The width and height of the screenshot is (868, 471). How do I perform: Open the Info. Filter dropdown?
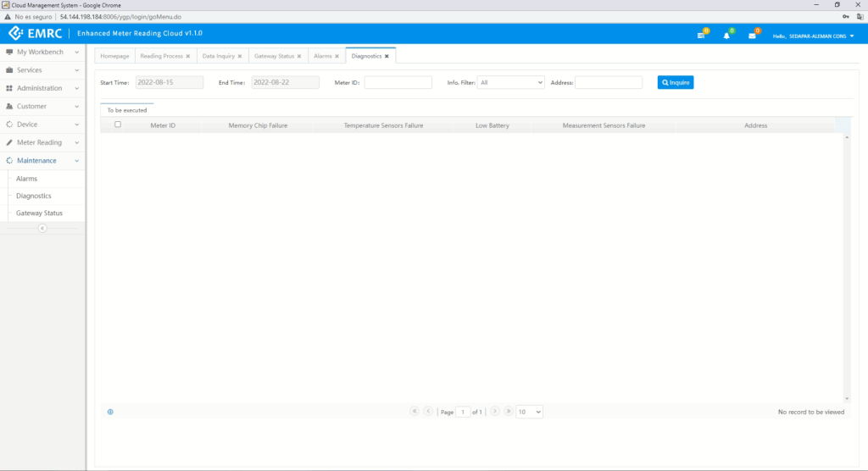(x=511, y=82)
